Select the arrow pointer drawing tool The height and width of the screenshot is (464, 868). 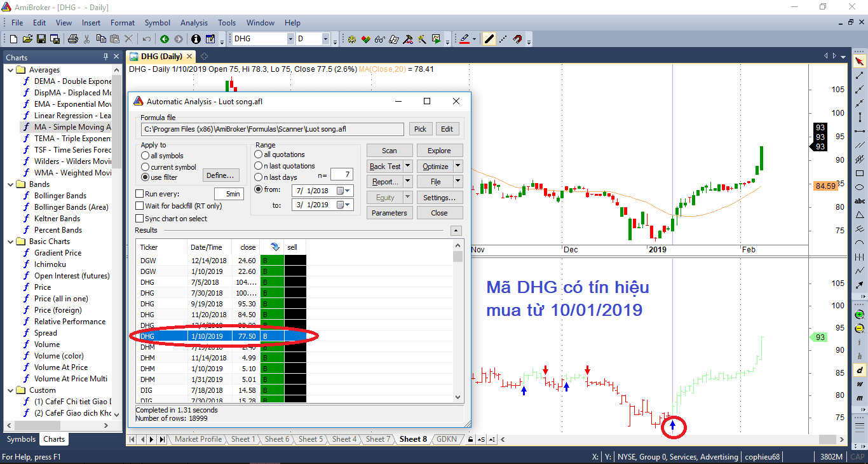[x=860, y=62]
